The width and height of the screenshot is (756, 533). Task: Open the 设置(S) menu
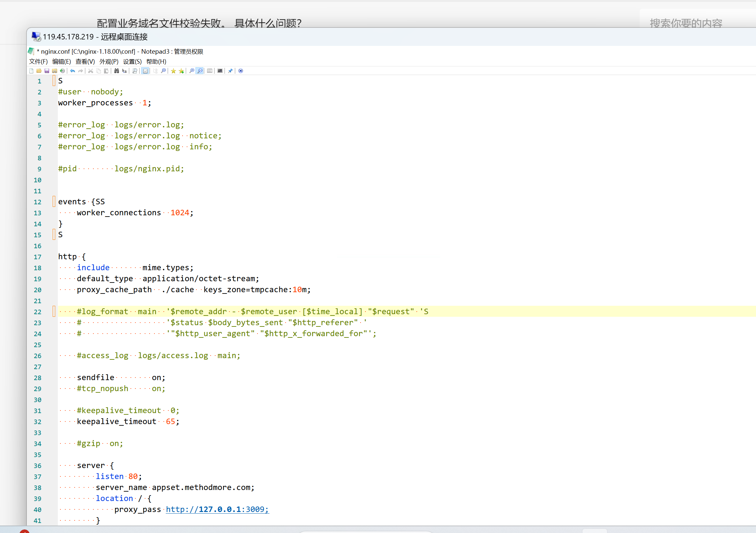(132, 62)
